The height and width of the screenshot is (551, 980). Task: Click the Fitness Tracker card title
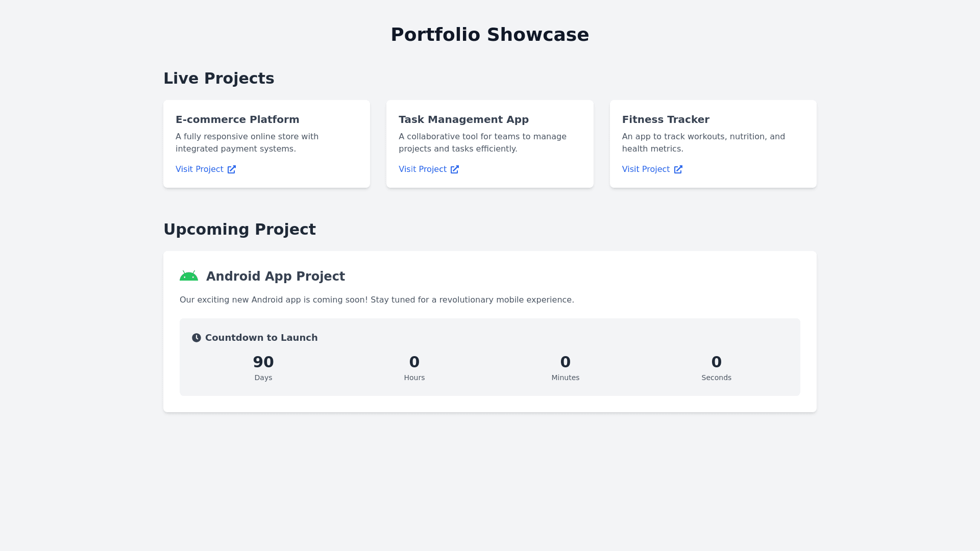[x=666, y=119]
